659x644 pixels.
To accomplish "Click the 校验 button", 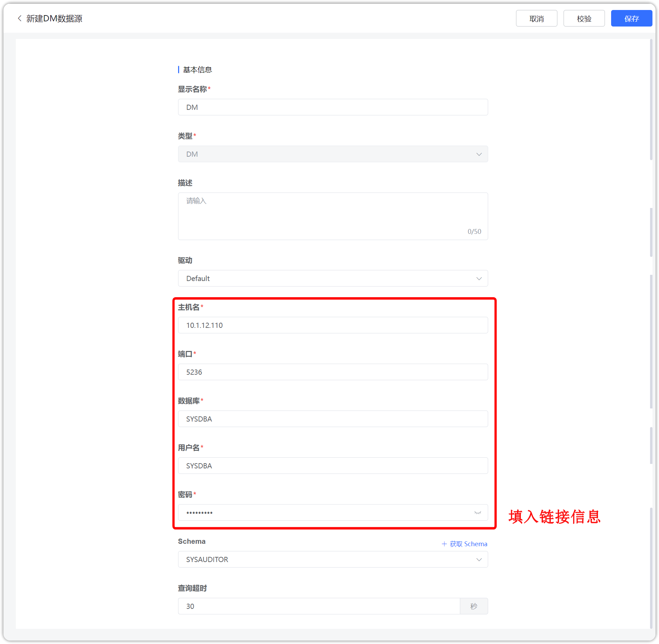I will [584, 18].
